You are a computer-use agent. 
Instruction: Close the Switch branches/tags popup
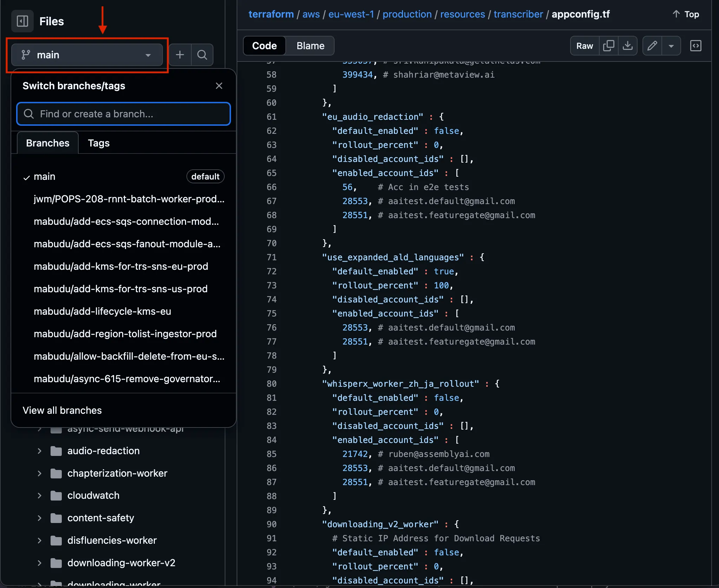click(219, 86)
